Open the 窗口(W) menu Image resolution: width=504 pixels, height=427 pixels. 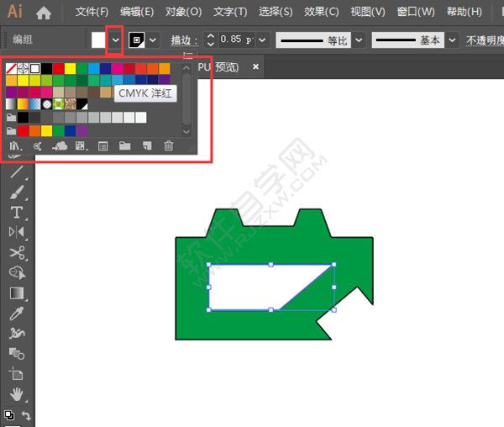tap(416, 13)
